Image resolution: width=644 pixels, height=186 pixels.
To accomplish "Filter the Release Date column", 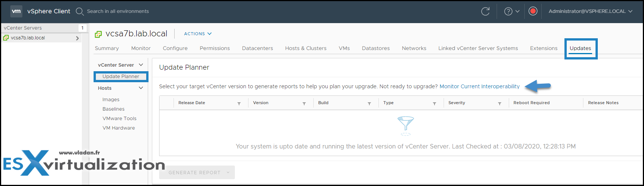I will pyautogui.click(x=239, y=103).
